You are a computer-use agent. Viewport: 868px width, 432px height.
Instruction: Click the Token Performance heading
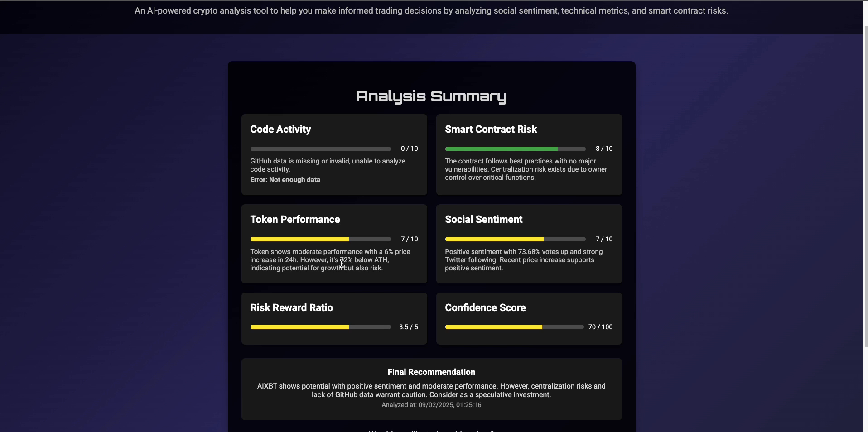click(x=295, y=220)
